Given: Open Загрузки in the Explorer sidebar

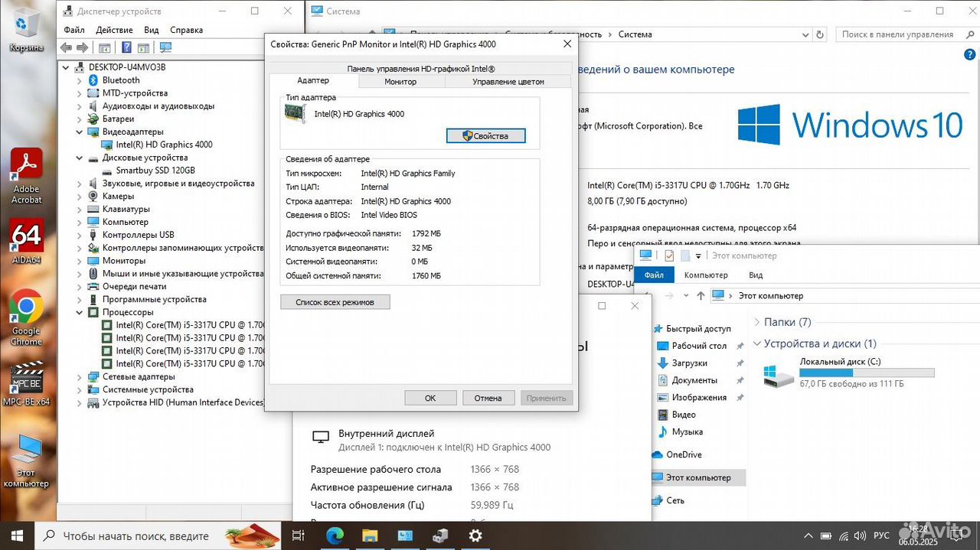Looking at the screenshot, I should (689, 363).
